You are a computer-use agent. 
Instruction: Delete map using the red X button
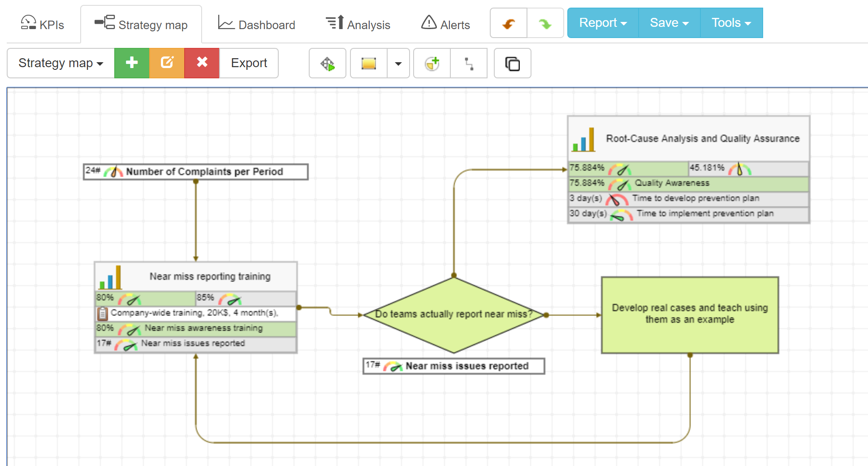[x=202, y=63]
